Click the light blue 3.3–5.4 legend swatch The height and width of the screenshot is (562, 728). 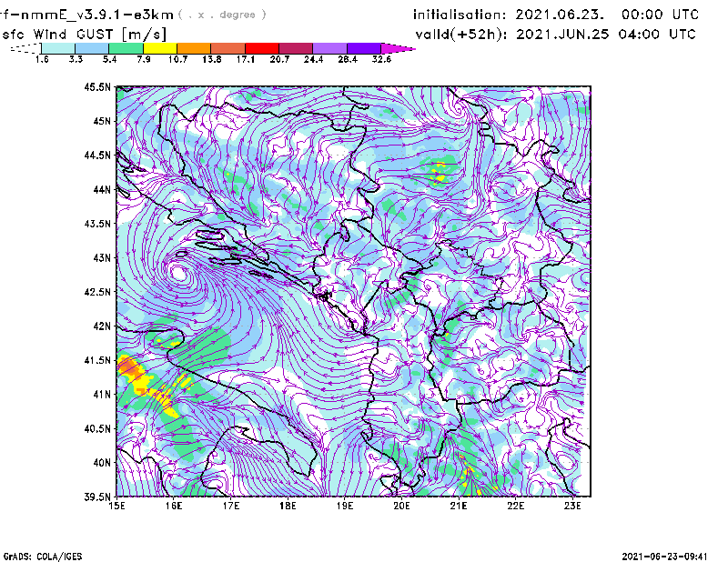pos(92,48)
